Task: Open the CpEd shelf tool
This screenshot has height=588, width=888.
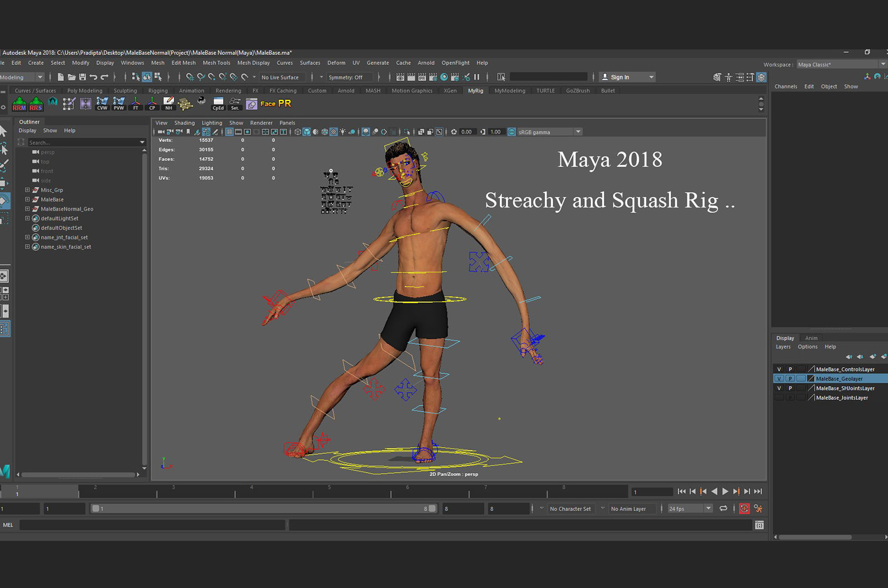Action: pyautogui.click(x=218, y=104)
